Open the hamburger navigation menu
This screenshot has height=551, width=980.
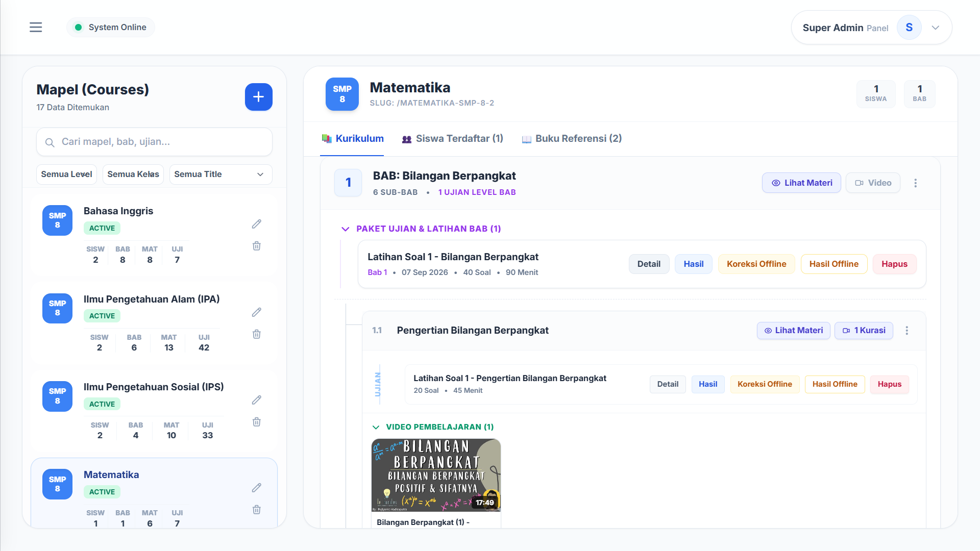[x=36, y=27]
